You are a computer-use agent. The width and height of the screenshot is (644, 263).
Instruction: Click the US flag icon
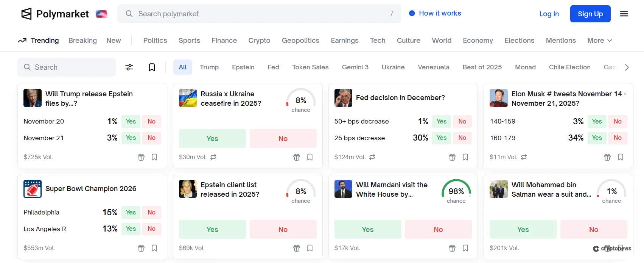click(101, 14)
